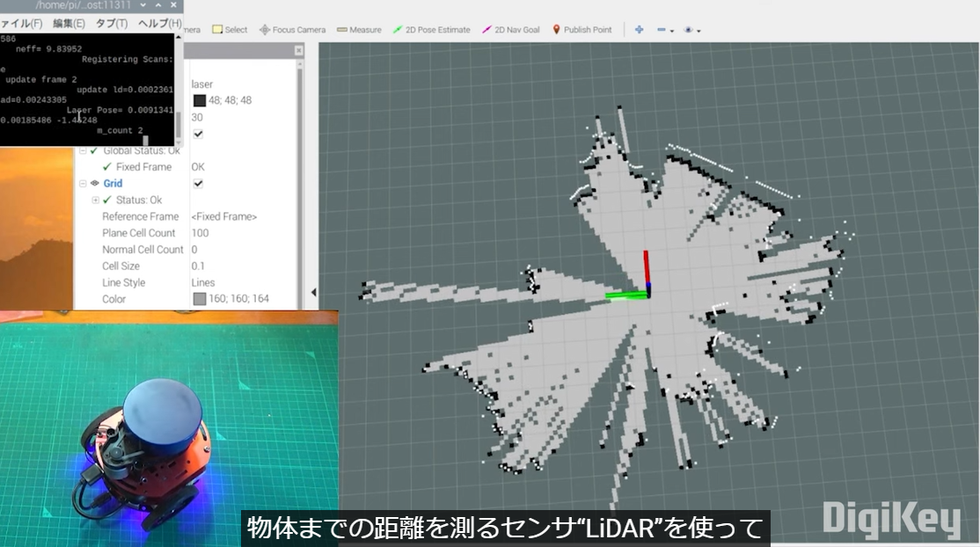Open the terminal タブ(T) menu
Viewport: 980px width, 547px height.
(111, 23)
